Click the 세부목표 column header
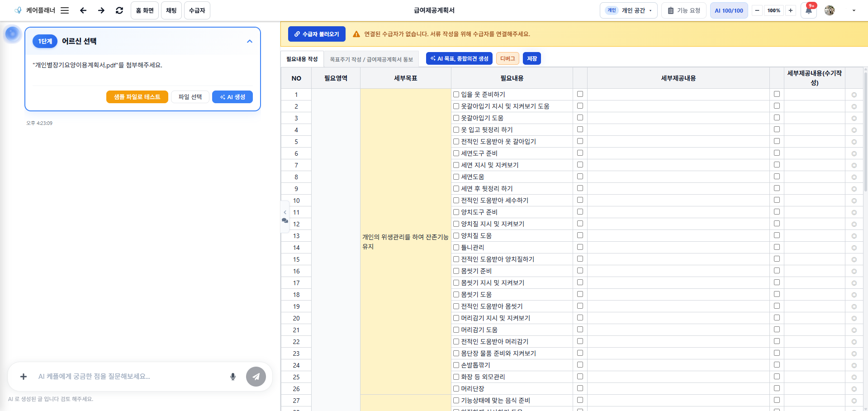 pyautogui.click(x=406, y=78)
